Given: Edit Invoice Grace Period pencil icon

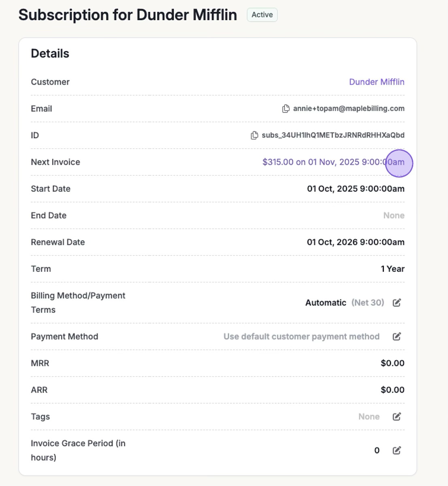Looking at the screenshot, I should point(397,450).
